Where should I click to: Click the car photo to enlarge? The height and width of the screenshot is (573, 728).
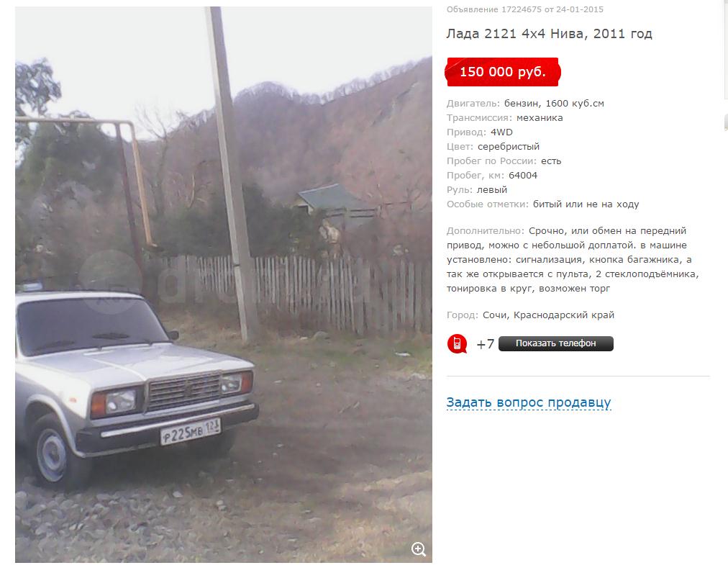(223, 284)
